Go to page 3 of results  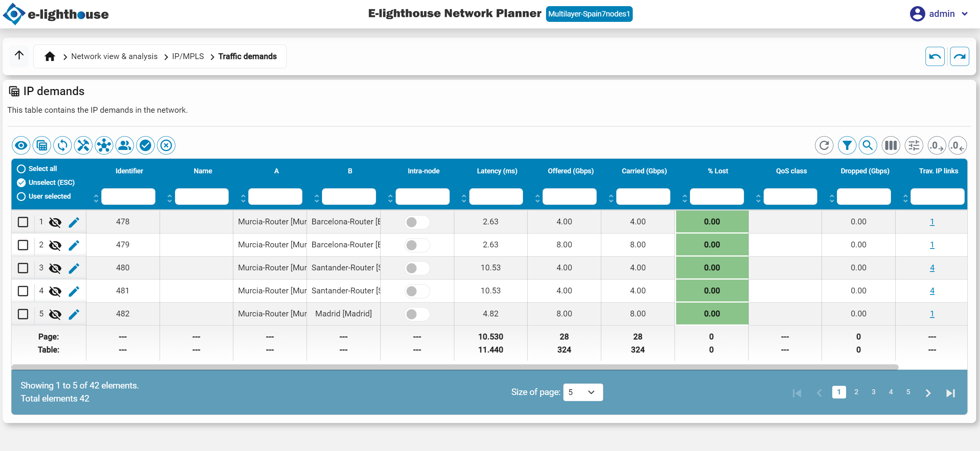click(873, 392)
